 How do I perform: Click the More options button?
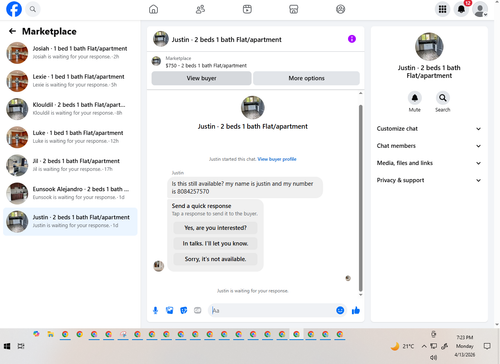tap(306, 78)
